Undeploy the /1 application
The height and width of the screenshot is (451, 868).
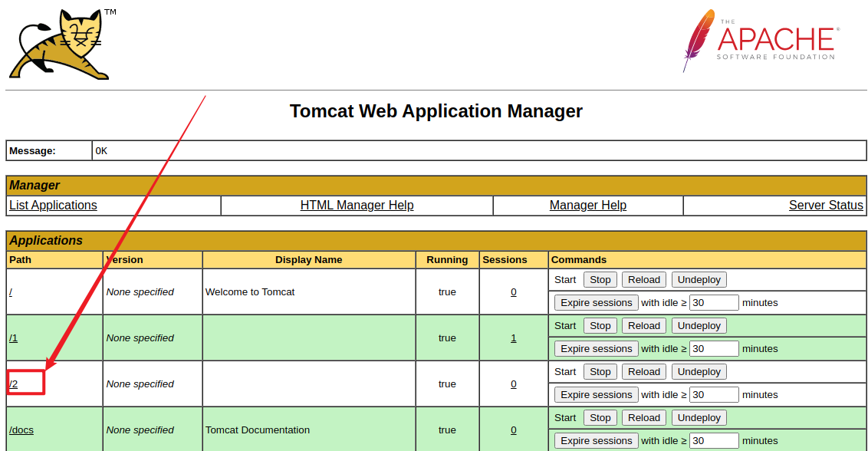699,326
